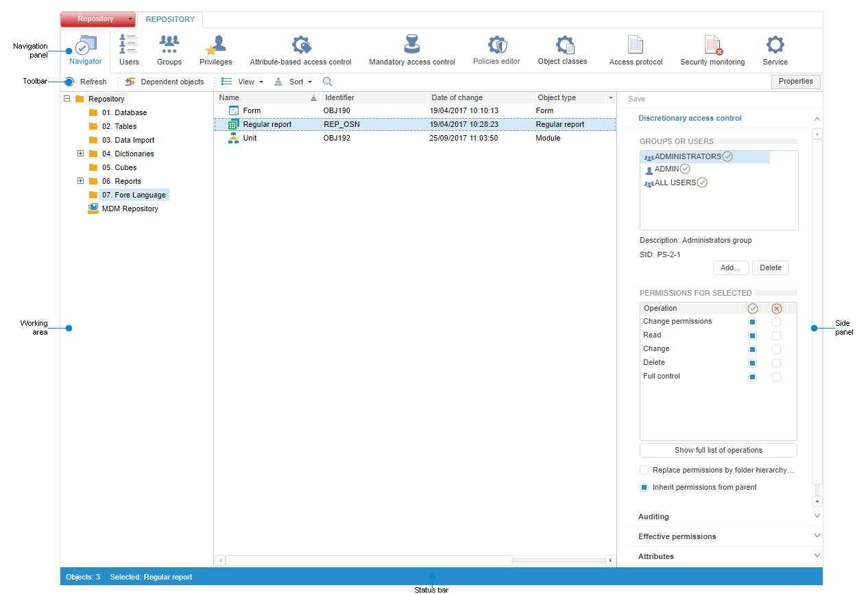Enable Replace permissions by folder hierarchy checkbox
Screen dimensions: 868x594
click(x=644, y=471)
